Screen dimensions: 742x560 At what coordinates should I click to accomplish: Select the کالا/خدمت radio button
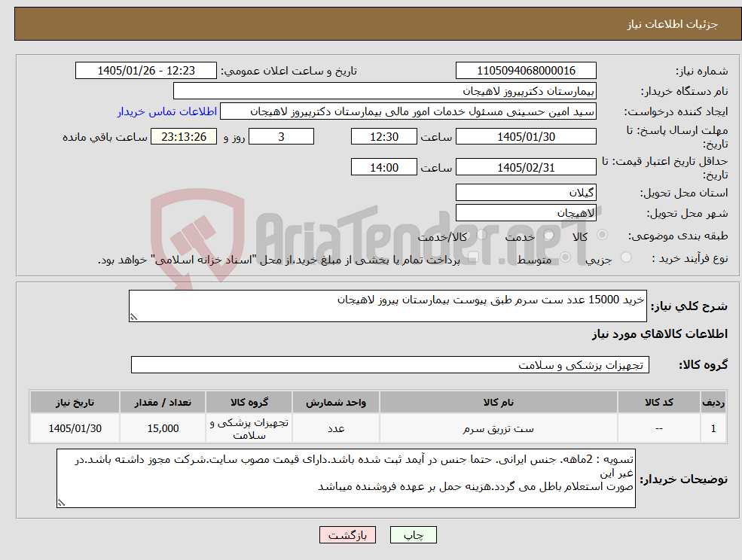tap(481, 235)
